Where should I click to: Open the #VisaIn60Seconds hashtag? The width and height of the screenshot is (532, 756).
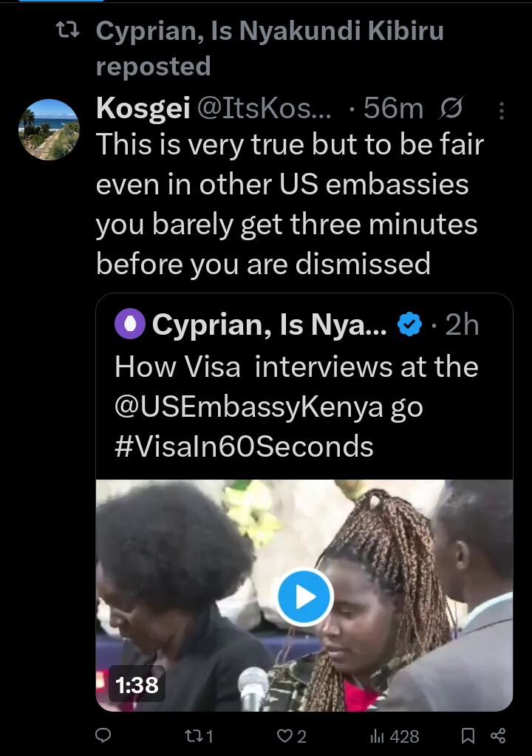244,446
